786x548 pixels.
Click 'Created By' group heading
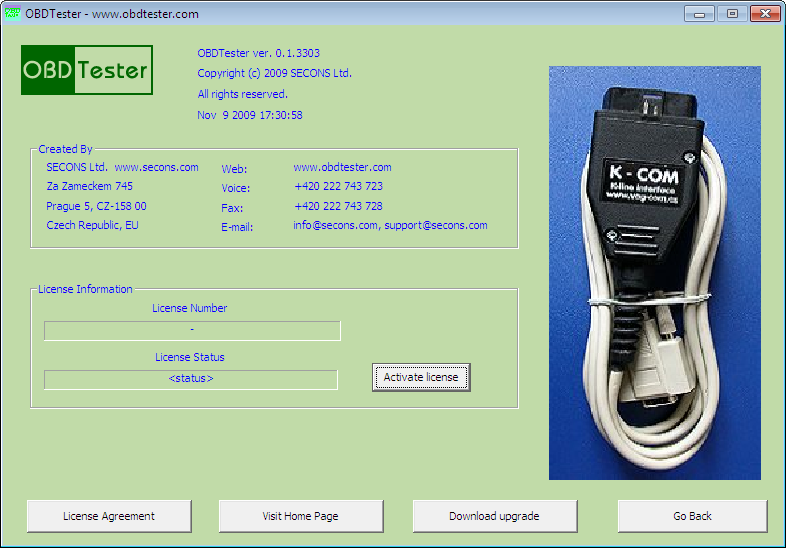[65, 149]
